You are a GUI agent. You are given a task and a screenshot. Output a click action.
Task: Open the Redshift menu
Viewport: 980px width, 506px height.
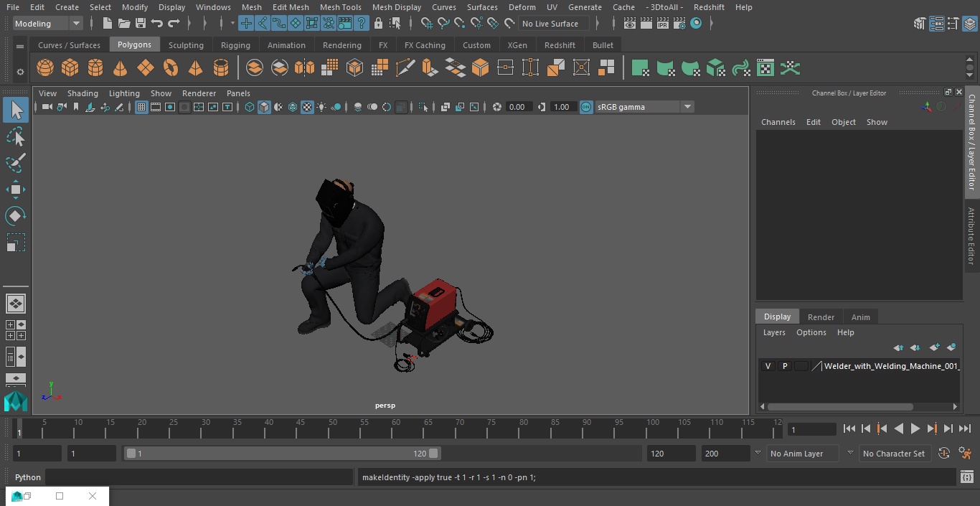point(709,7)
